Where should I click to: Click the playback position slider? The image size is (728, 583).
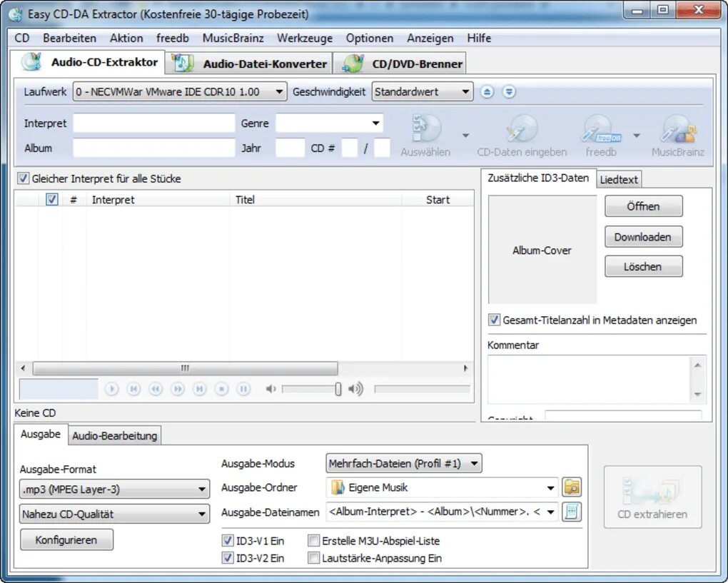tap(422, 389)
